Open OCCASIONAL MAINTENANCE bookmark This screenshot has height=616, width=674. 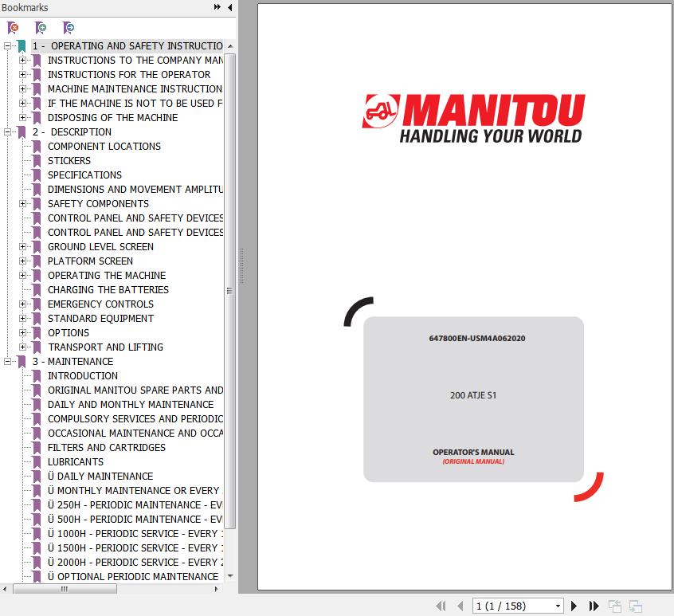click(x=135, y=433)
